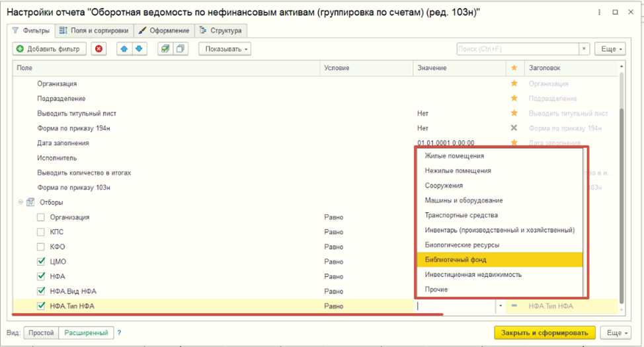Click star icon in Подразделение row
Screen dimensions: 644x347
[514, 98]
